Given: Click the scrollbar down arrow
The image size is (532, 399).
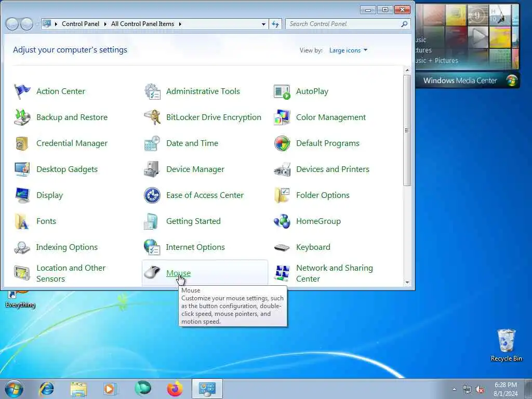Looking at the screenshot, I should [x=407, y=283].
